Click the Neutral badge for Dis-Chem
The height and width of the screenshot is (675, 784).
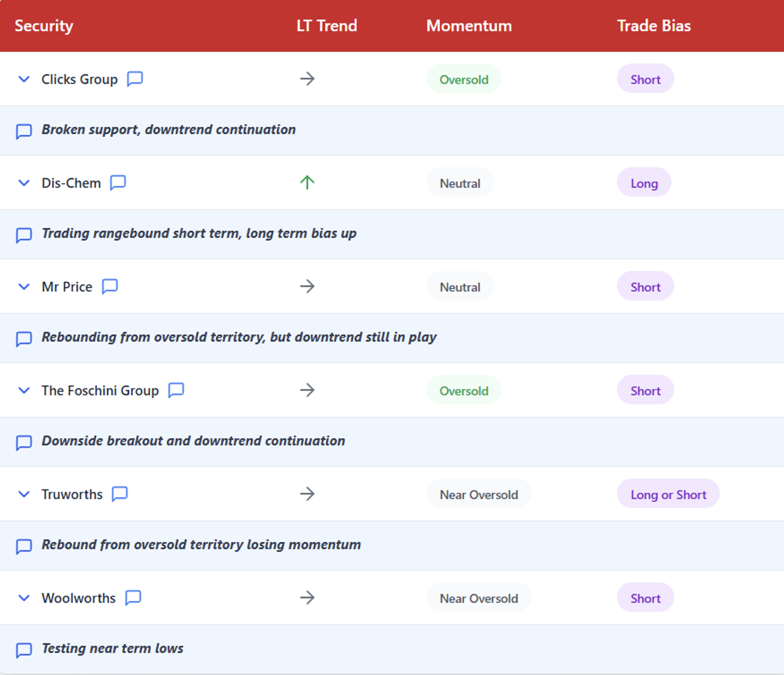click(460, 183)
